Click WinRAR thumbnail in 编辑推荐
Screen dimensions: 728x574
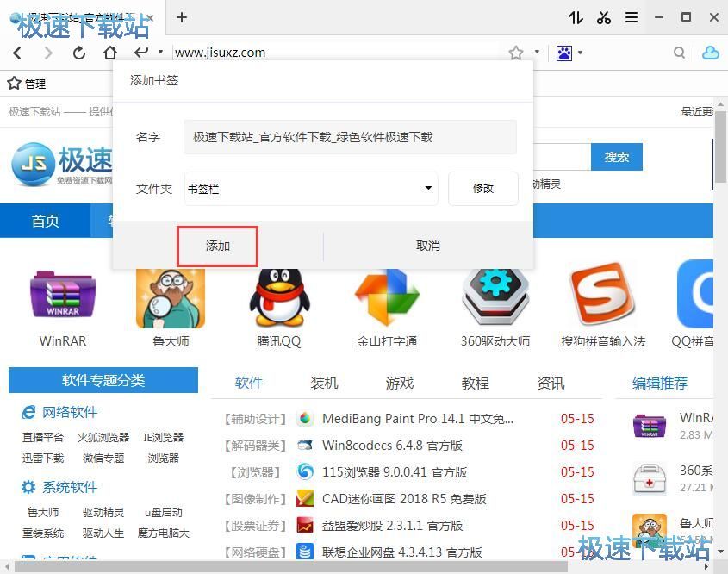[649, 425]
